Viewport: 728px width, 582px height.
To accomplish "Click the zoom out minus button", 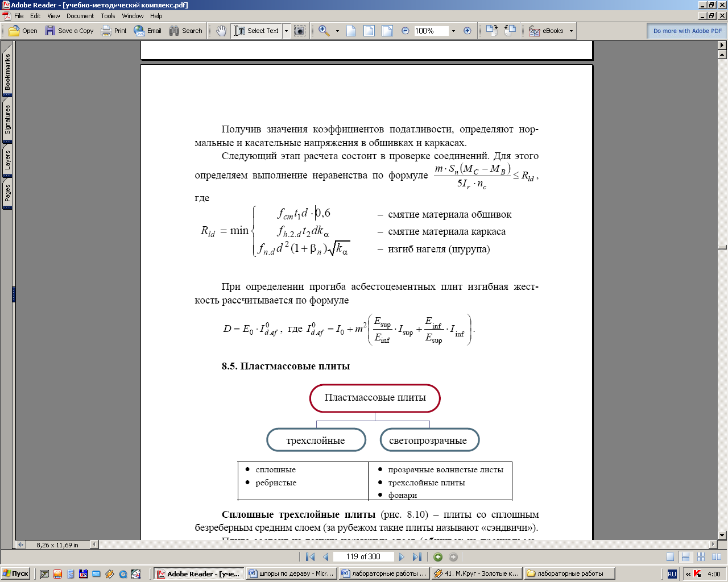I will coord(405,31).
